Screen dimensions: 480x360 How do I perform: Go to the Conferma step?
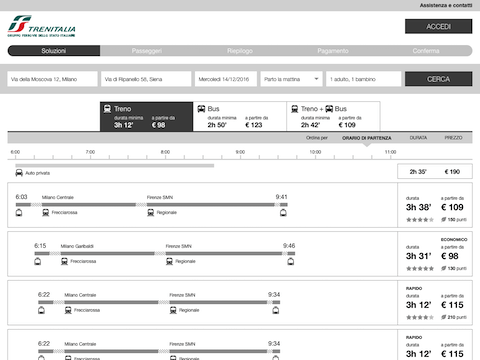[426, 51]
